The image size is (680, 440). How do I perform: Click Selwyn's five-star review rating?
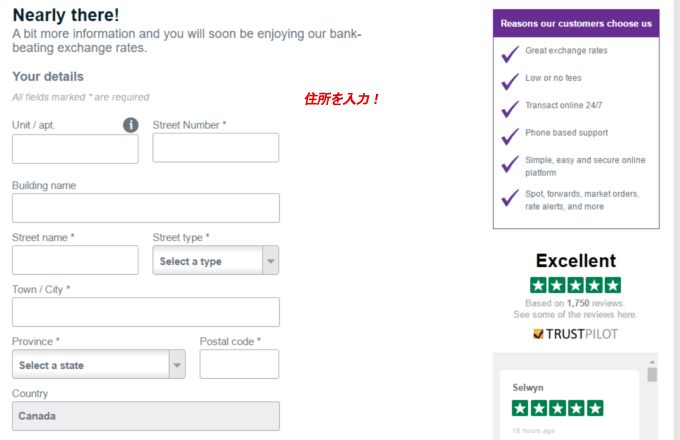(x=557, y=408)
